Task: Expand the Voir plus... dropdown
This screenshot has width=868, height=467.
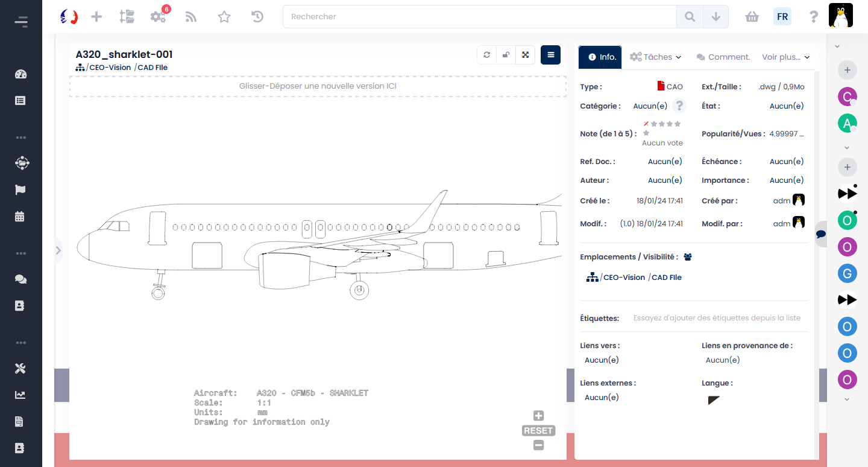Action: click(x=785, y=57)
